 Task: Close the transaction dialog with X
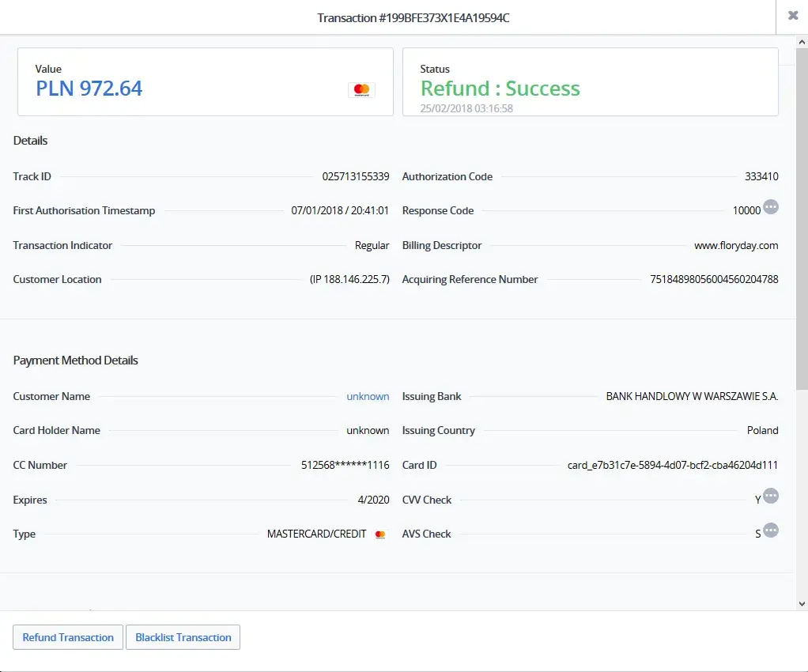pyautogui.click(x=792, y=16)
